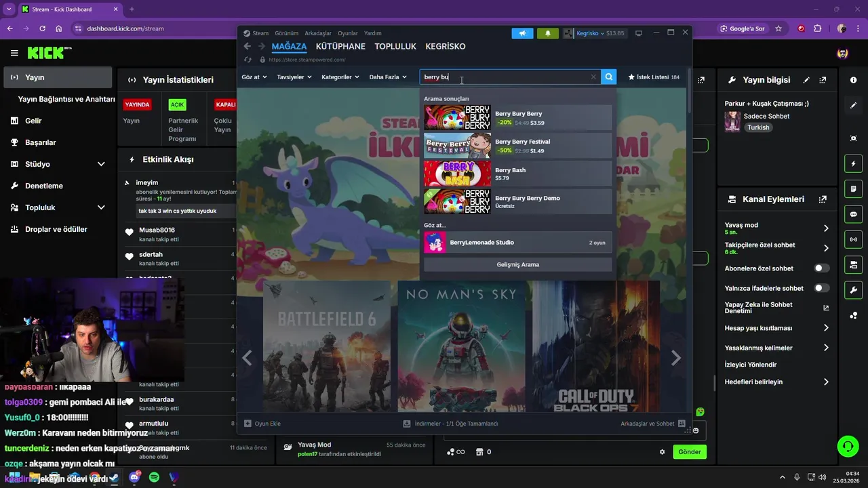Screen dimensions: 868x488
Task: Click the KICK logo
Action: [50, 52]
